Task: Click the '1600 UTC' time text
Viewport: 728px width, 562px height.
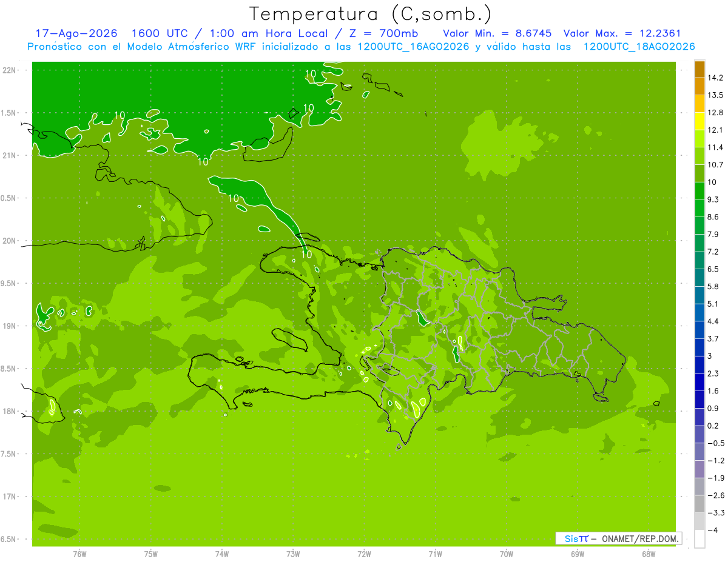Action: tap(159, 33)
